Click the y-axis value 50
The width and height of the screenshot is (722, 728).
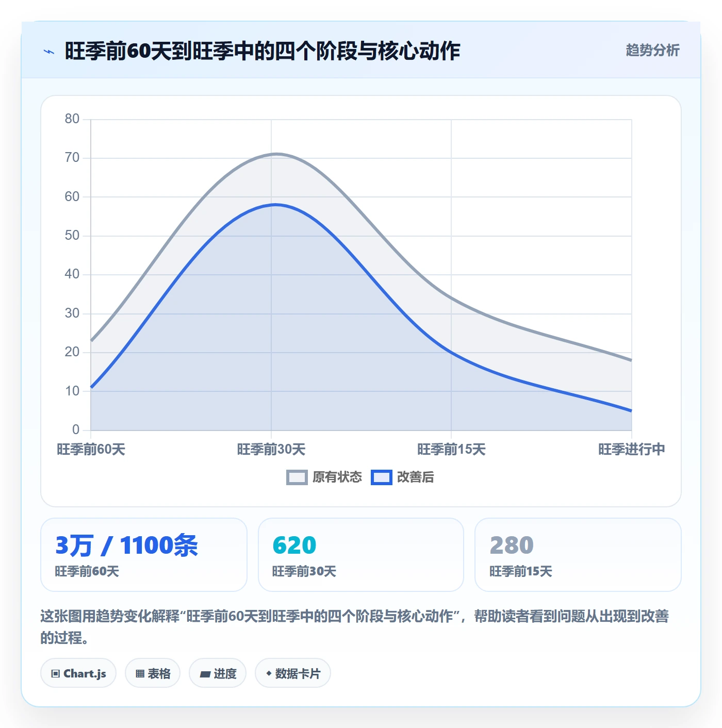coord(72,236)
